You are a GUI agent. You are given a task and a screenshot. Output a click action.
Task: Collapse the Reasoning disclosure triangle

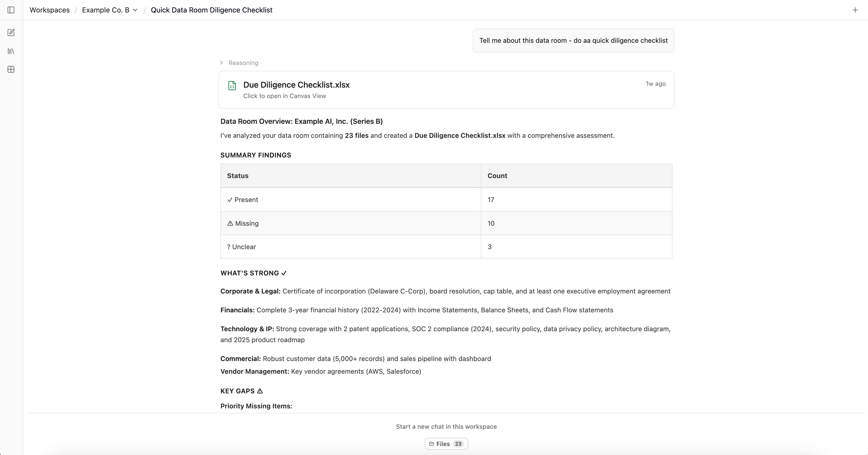pyautogui.click(x=221, y=63)
